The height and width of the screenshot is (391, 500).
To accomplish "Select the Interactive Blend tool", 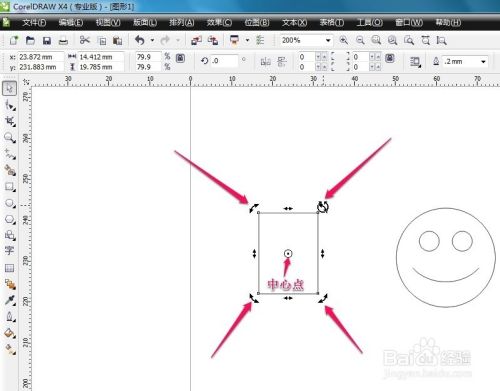I will point(9,284).
